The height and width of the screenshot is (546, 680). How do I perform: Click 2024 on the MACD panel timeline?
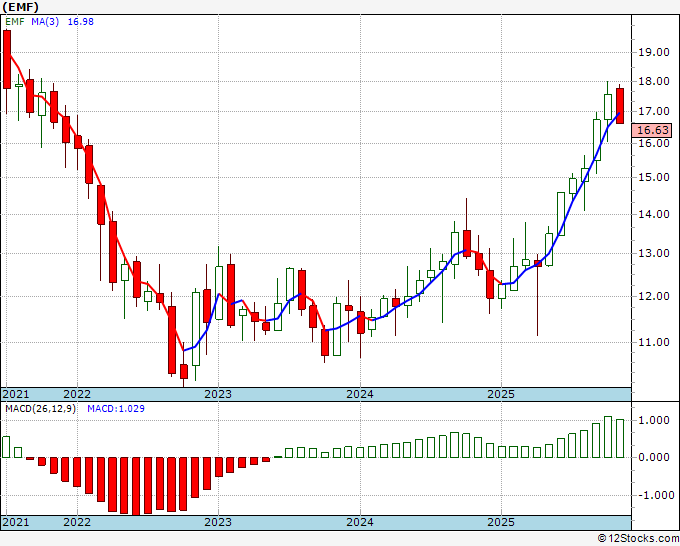[x=360, y=522]
